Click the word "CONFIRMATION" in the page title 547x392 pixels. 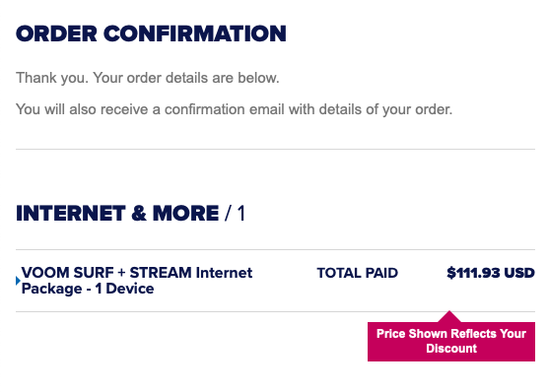click(x=195, y=33)
